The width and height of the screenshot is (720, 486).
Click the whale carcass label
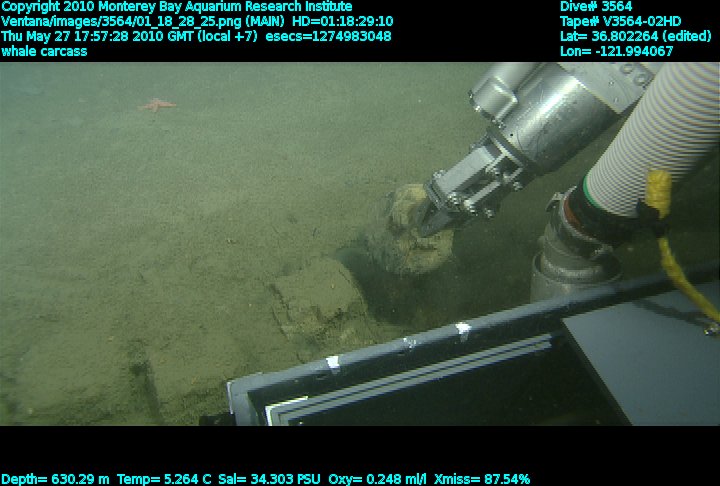[44, 51]
